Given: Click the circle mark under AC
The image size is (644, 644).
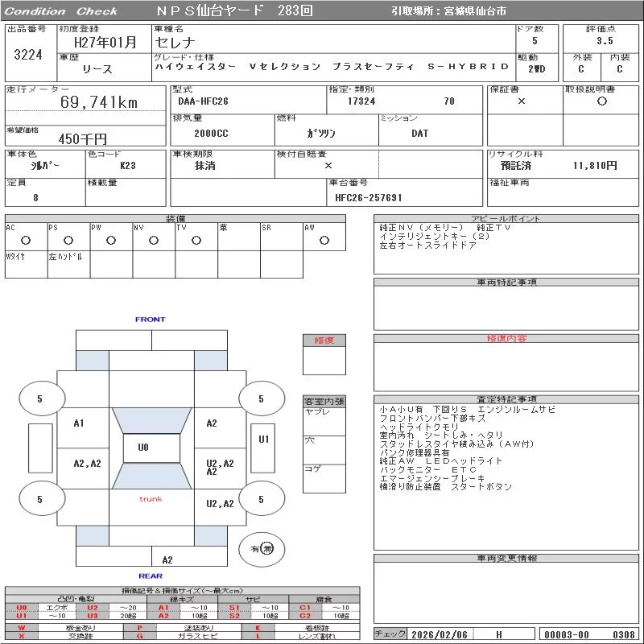Looking at the screenshot, I should (x=26, y=240).
